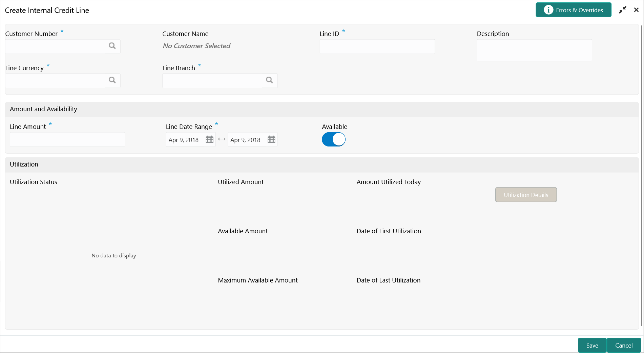Click the 'Amount Utilized Today' label

tap(389, 182)
